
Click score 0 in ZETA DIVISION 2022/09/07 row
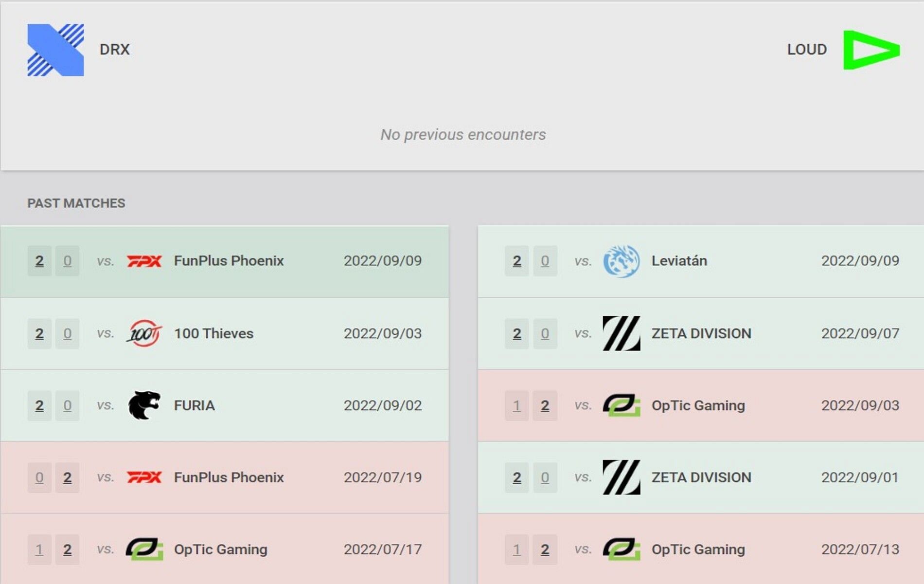(545, 333)
